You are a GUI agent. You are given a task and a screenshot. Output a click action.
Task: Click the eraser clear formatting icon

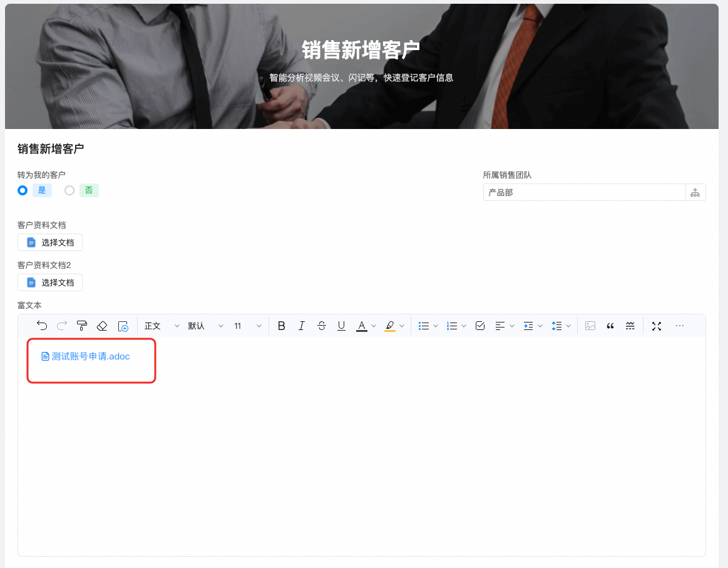click(102, 326)
